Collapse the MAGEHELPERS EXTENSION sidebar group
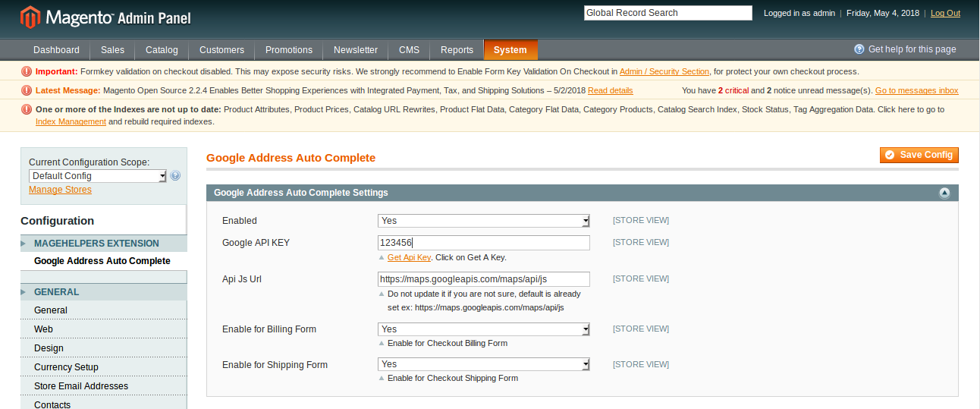 pos(96,244)
